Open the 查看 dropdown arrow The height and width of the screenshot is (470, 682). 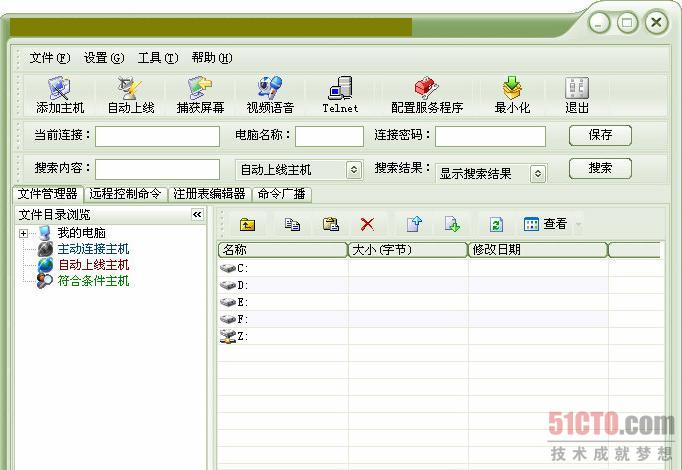point(579,225)
